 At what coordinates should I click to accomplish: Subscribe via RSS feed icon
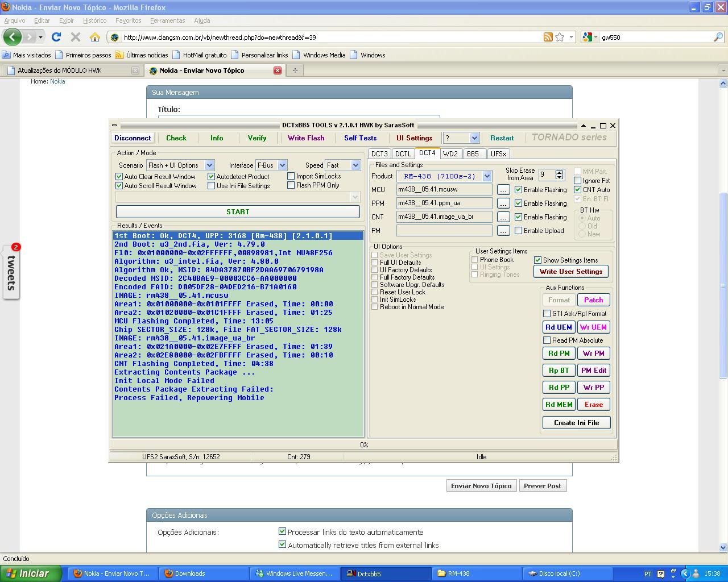point(548,37)
